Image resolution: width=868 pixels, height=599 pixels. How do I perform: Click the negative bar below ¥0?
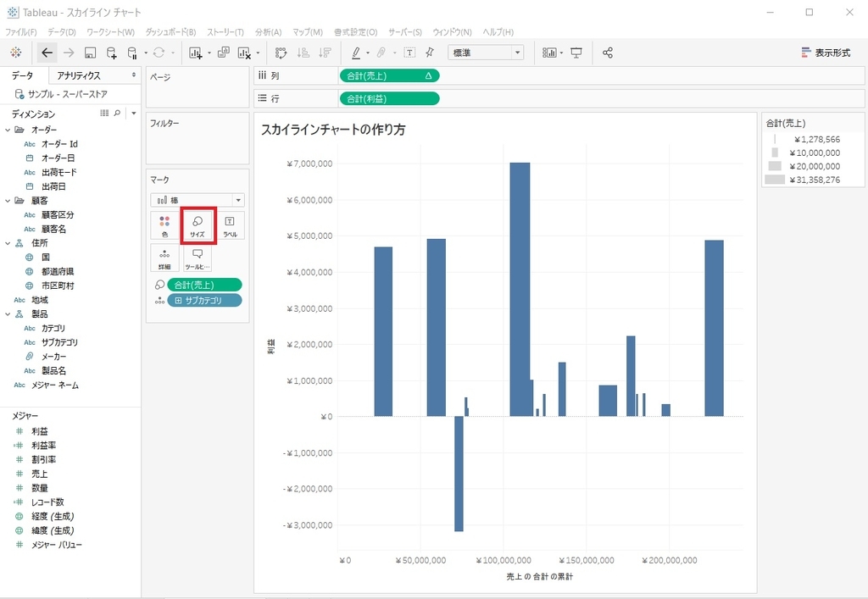pos(459,474)
